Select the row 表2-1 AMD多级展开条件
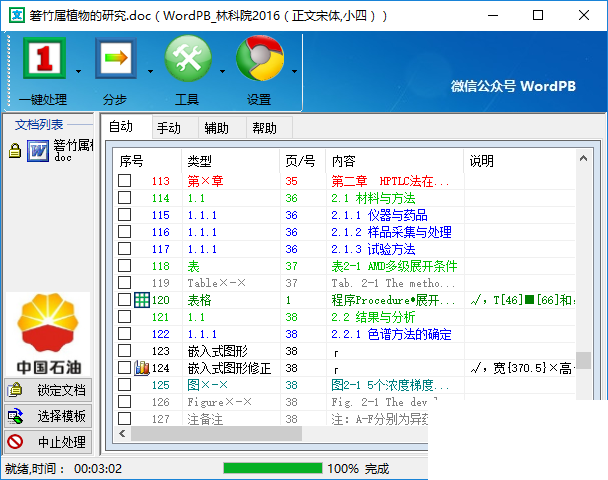The width and height of the screenshot is (608, 480). tap(345, 266)
